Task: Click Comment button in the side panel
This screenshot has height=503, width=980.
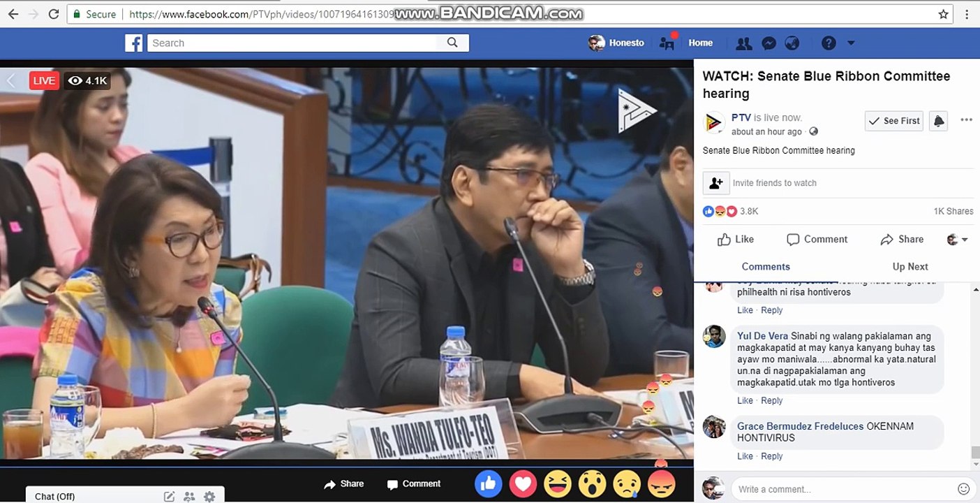Action: click(x=817, y=239)
